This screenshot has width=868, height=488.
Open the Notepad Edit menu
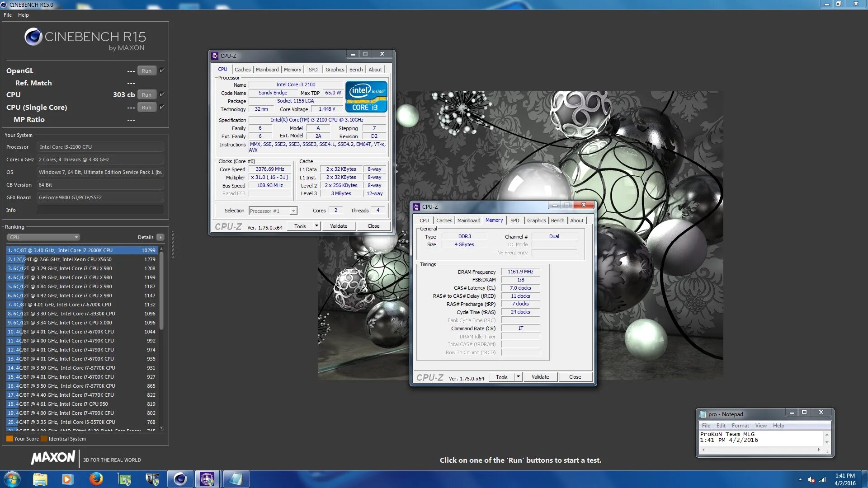[721, 426]
